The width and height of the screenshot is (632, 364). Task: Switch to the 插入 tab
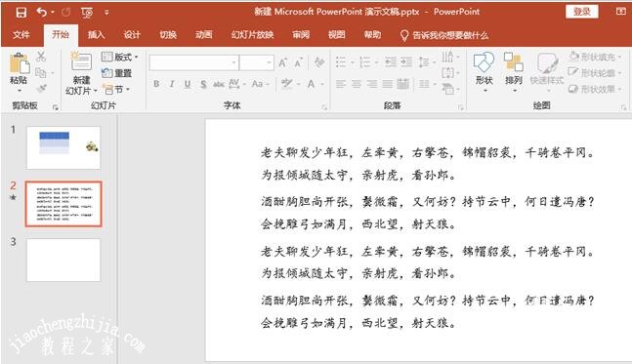pos(96,35)
